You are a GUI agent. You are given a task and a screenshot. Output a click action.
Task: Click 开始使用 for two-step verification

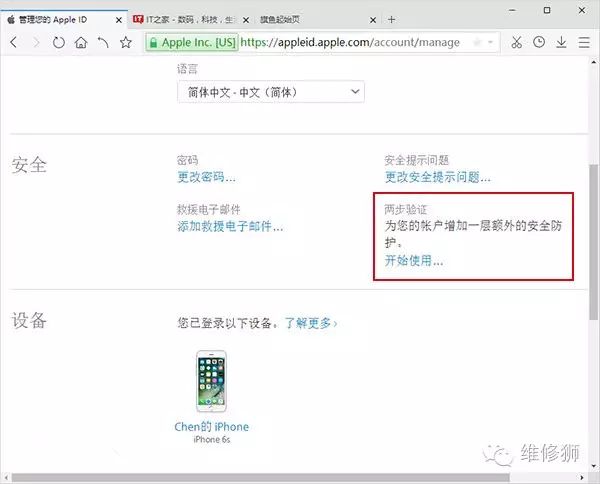(x=414, y=261)
